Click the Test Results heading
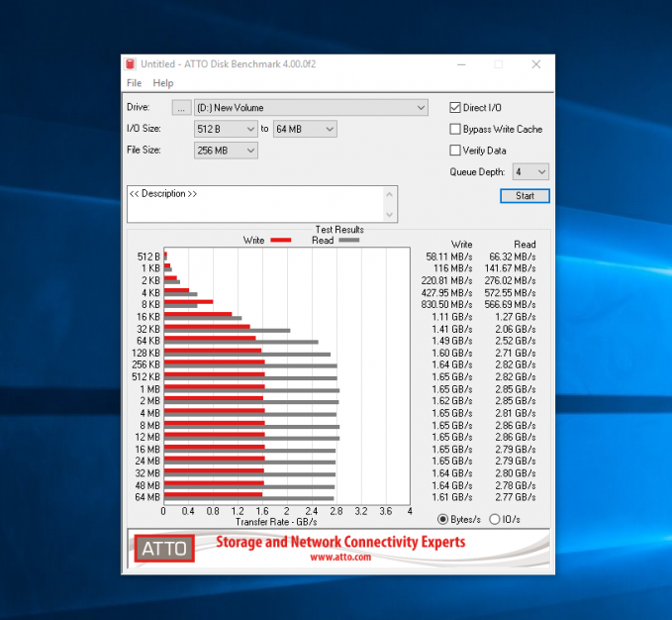The width and height of the screenshot is (672, 620). point(339,230)
